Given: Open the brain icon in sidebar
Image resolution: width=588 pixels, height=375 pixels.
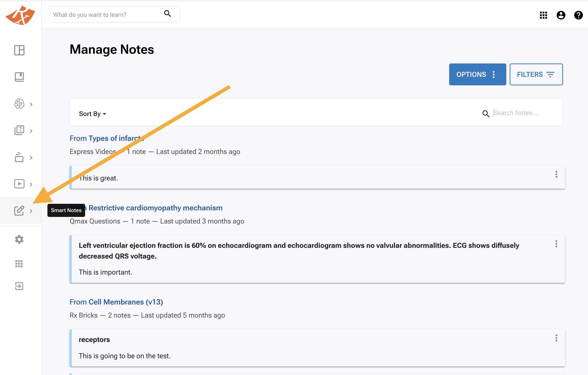Looking at the screenshot, I should [19, 104].
